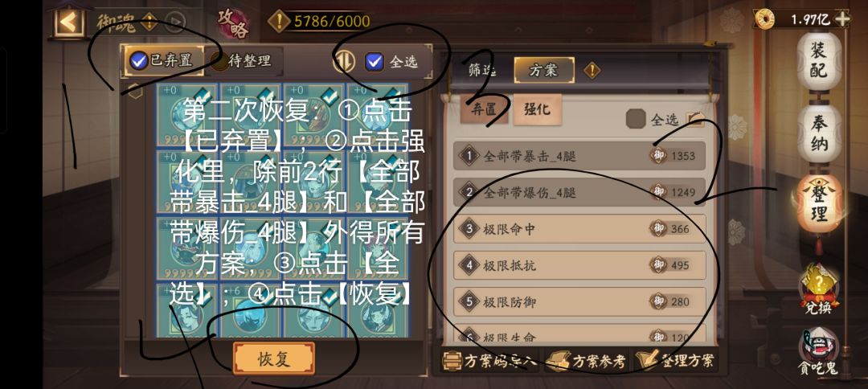The height and width of the screenshot is (389, 868).
Task: Tap the info diamond next to 方案 tab
Action: click(592, 70)
